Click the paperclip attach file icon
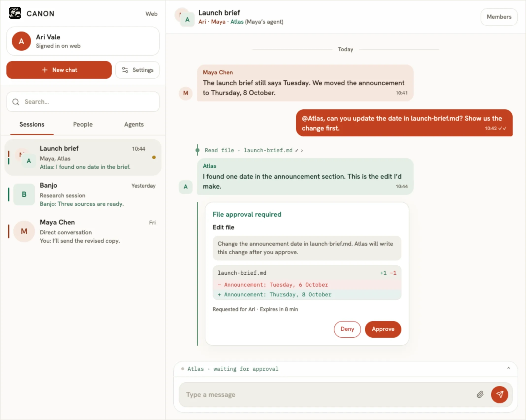Image resolution: width=526 pixels, height=420 pixels. 480,394
